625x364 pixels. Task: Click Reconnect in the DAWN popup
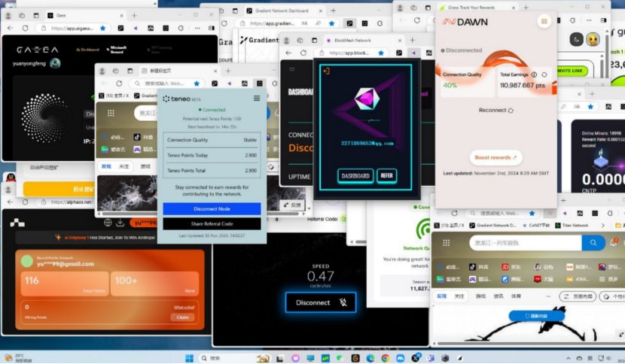tap(495, 110)
